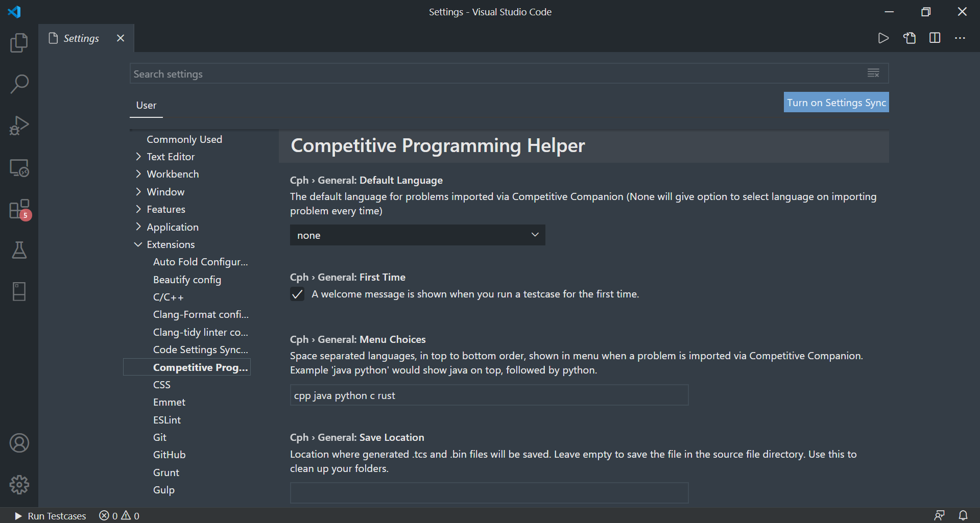Close the Settings tab
Viewport: 980px width, 523px height.
[x=121, y=38]
